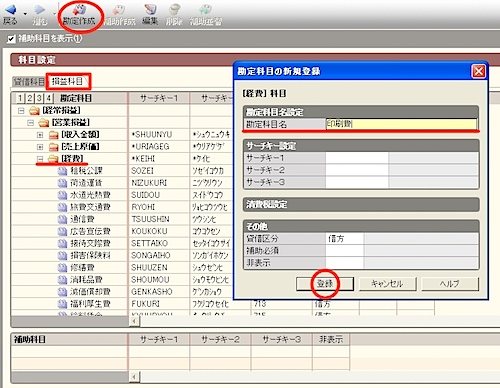Click the 荷造運賃 account icon
Screen dimensions: 500x388
click(x=62, y=183)
